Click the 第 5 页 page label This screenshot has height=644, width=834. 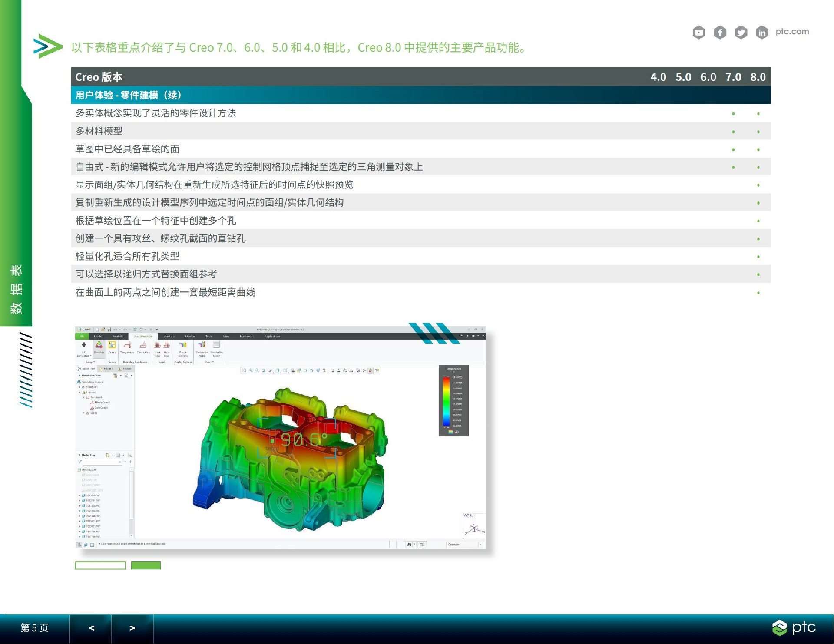click(34, 628)
